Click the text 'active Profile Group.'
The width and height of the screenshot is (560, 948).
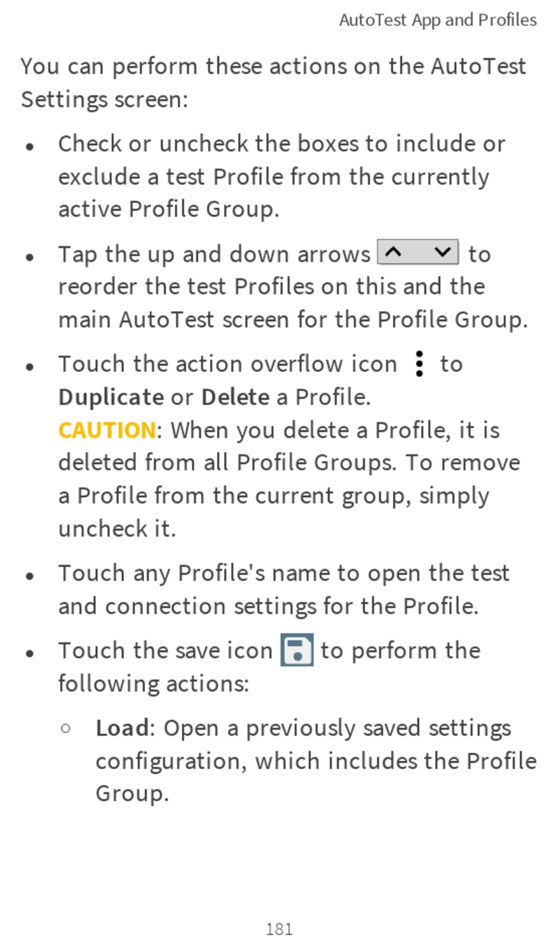coord(169,209)
